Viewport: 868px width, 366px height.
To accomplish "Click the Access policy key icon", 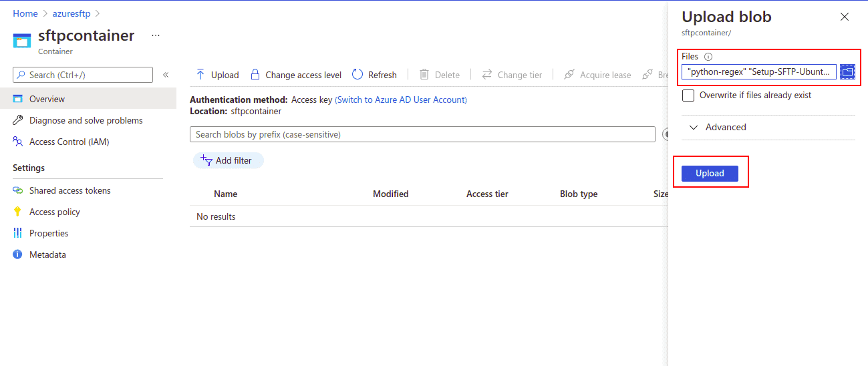I will click(x=18, y=212).
